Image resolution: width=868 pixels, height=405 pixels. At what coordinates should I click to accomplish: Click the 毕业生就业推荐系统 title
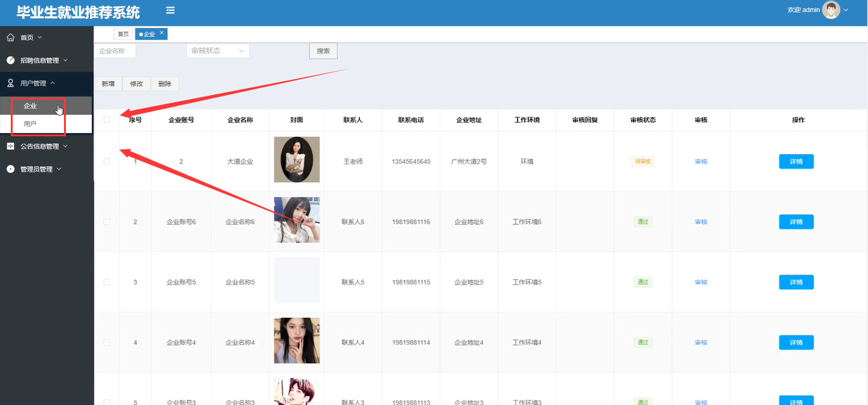(x=79, y=12)
